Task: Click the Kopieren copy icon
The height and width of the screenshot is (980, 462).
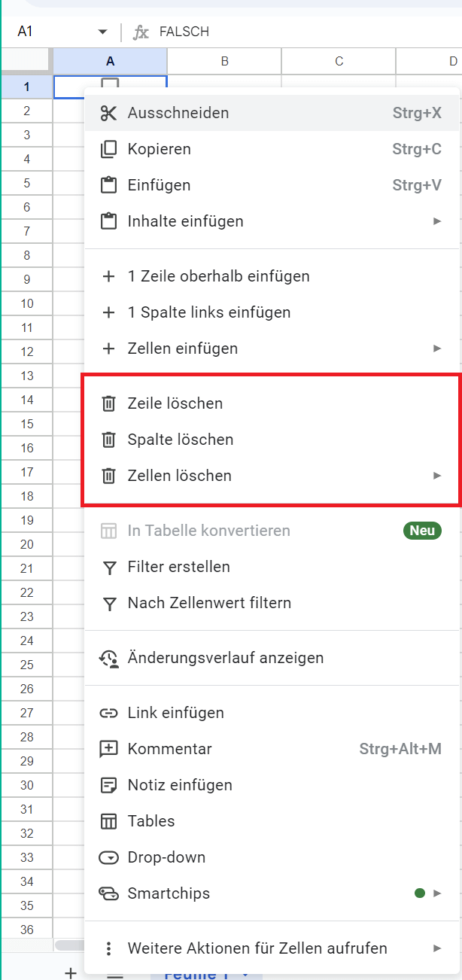Action: click(x=109, y=149)
